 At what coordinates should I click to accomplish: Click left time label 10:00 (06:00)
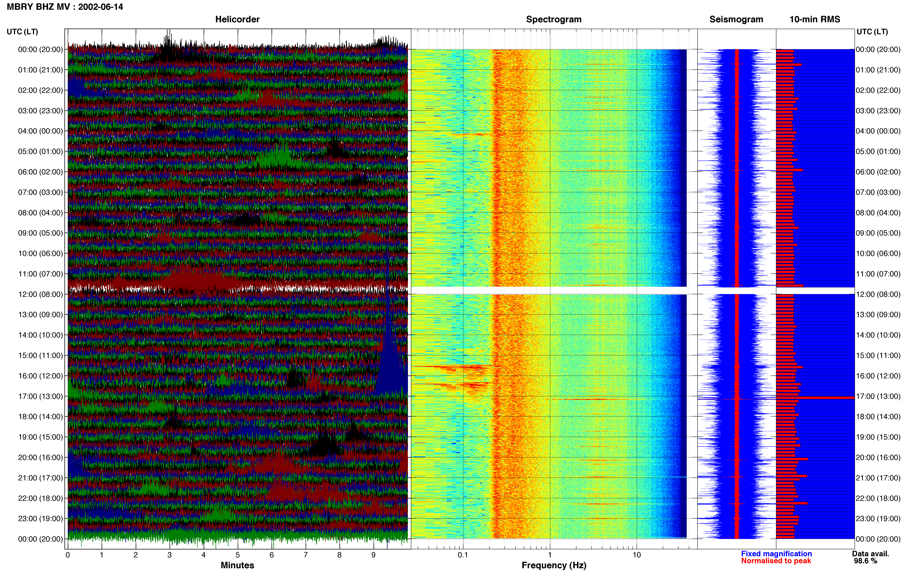(x=41, y=253)
